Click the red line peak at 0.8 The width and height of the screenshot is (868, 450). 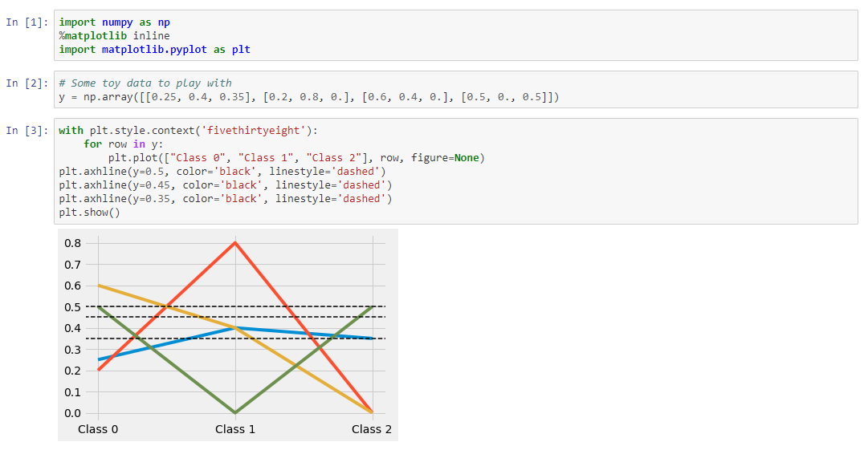pos(235,242)
